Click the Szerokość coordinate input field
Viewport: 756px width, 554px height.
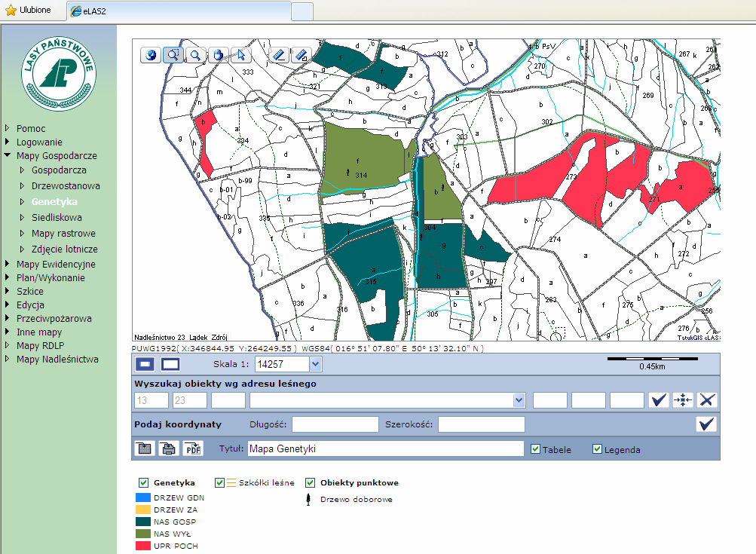pyautogui.click(x=481, y=424)
